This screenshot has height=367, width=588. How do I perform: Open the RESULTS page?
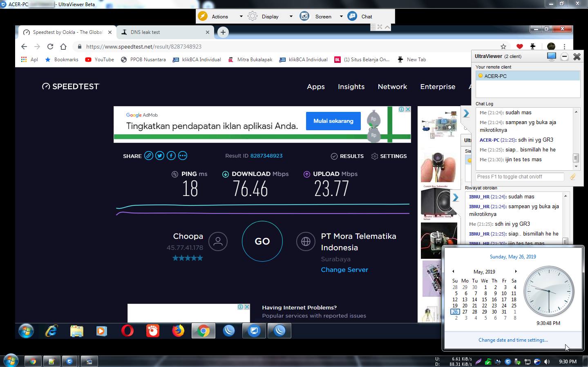point(347,156)
